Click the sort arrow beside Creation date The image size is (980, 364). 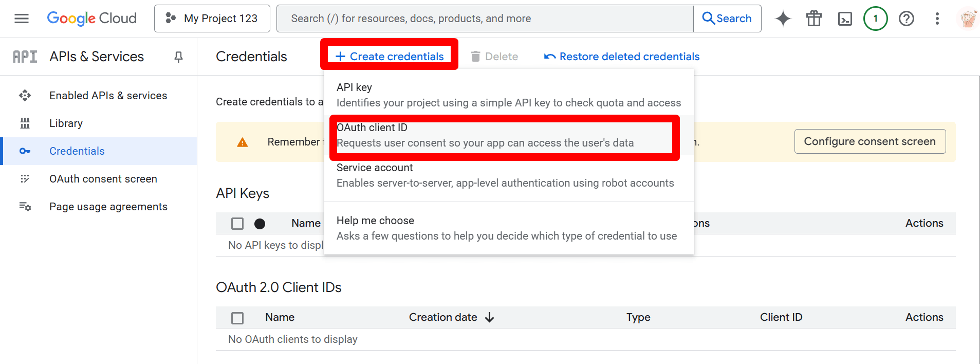pyautogui.click(x=489, y=317)
